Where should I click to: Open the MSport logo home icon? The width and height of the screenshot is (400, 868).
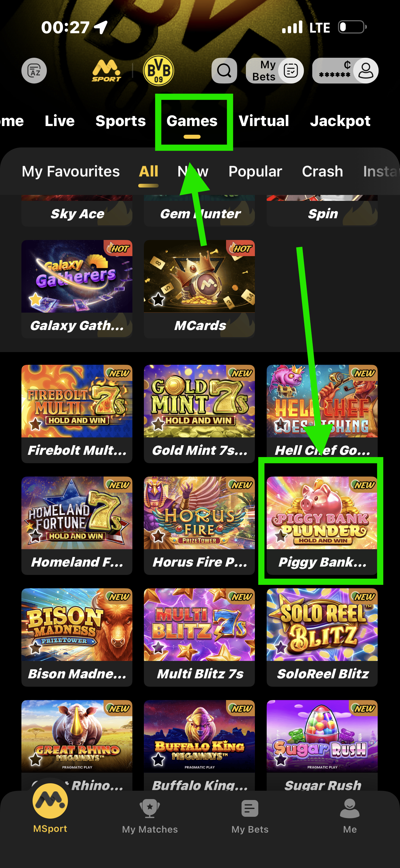(106, 71)
